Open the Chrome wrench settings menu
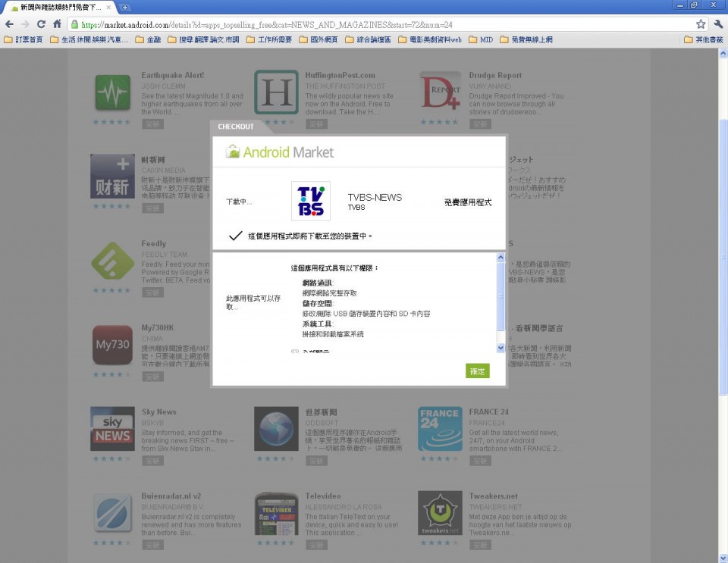The image size is (728, 563). point(718,24)
